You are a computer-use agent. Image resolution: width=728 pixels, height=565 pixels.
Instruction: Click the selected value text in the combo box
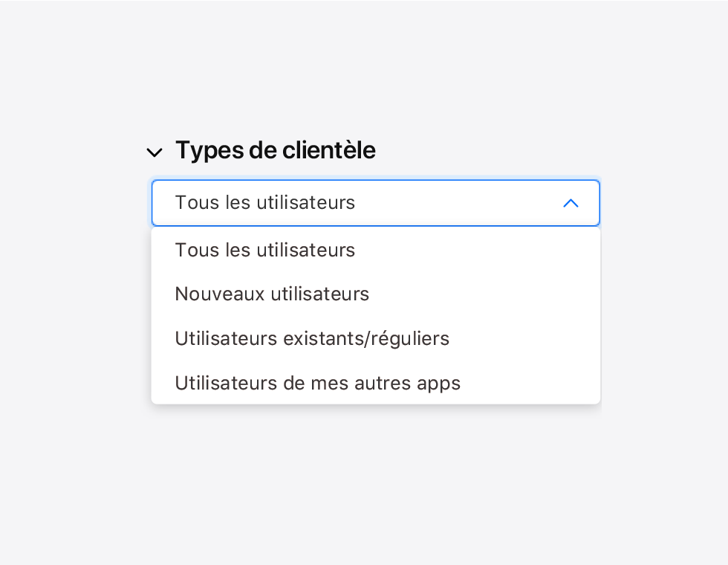pyautogui.click(x=265, y=203)
